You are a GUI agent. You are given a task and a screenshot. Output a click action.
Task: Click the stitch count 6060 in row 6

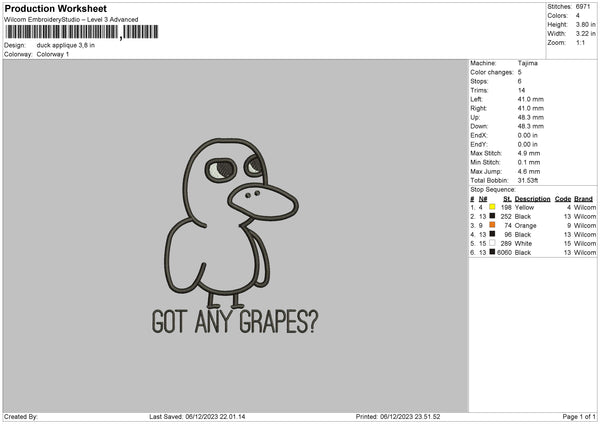(x=504, y=253)
